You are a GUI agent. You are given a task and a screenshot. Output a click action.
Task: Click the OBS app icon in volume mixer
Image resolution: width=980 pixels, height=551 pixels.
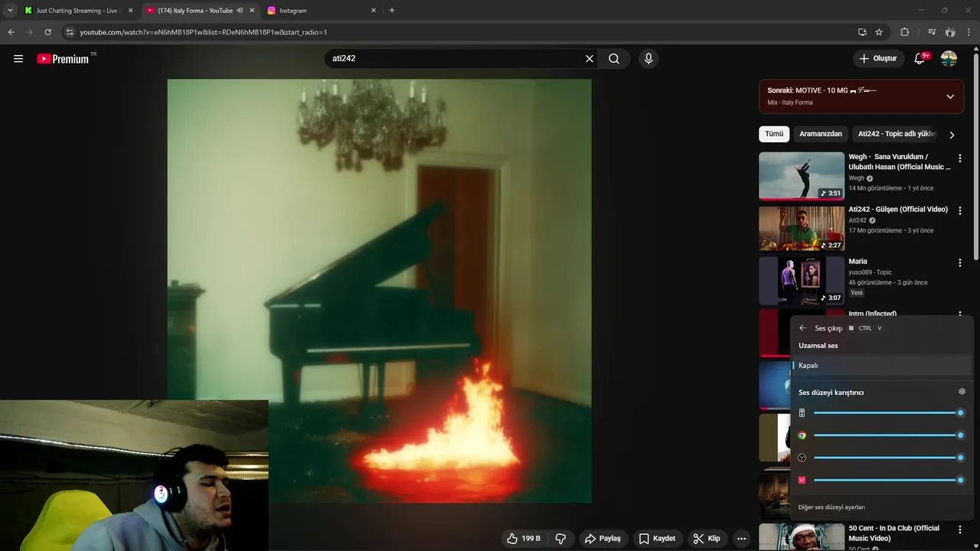[x=802, y=458]
